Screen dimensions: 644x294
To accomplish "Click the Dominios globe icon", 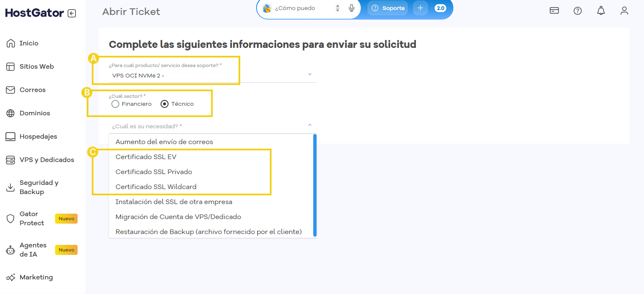I will (11, 113).
